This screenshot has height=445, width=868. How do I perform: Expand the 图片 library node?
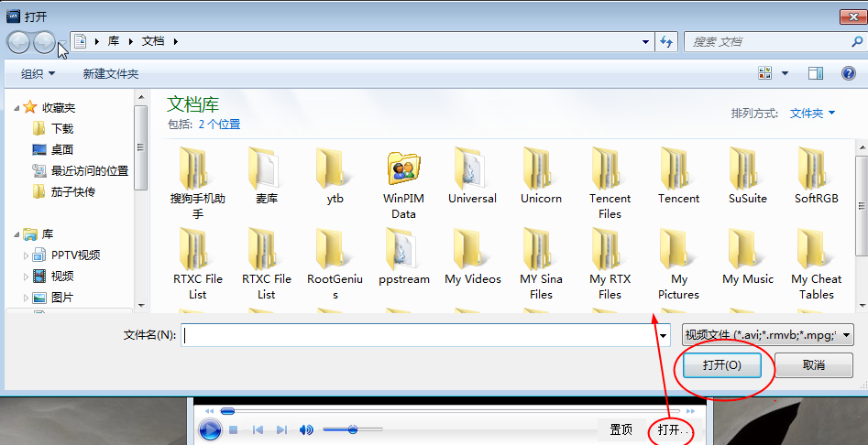click(26, 298)
